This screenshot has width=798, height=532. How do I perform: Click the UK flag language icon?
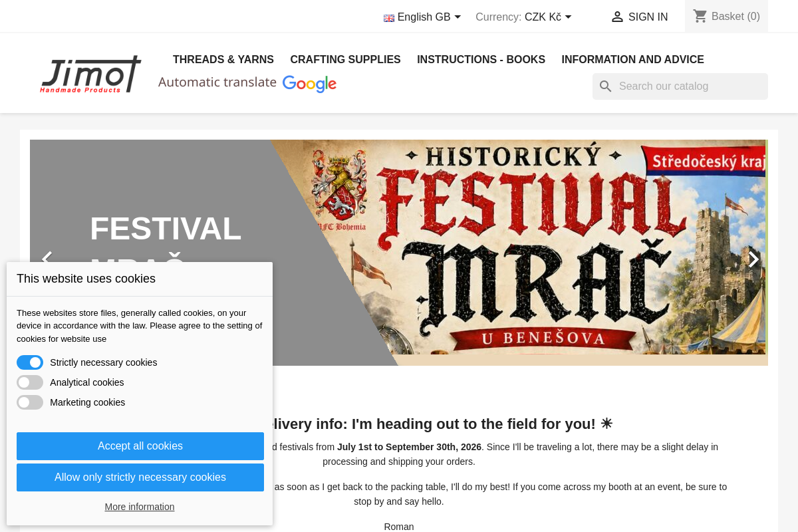(389, 18)
